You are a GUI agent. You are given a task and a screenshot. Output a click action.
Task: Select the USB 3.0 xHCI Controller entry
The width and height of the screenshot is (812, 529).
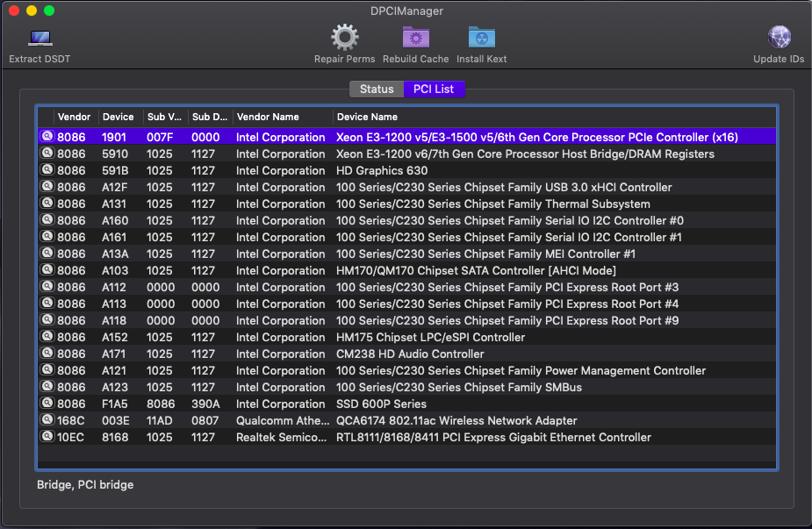pos(504,188)
